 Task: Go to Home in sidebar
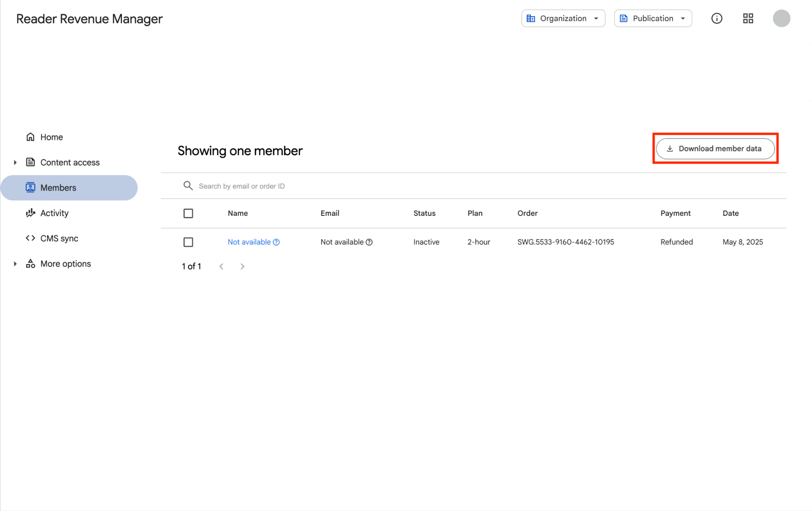pyautogui.click(x=51, y=137)
